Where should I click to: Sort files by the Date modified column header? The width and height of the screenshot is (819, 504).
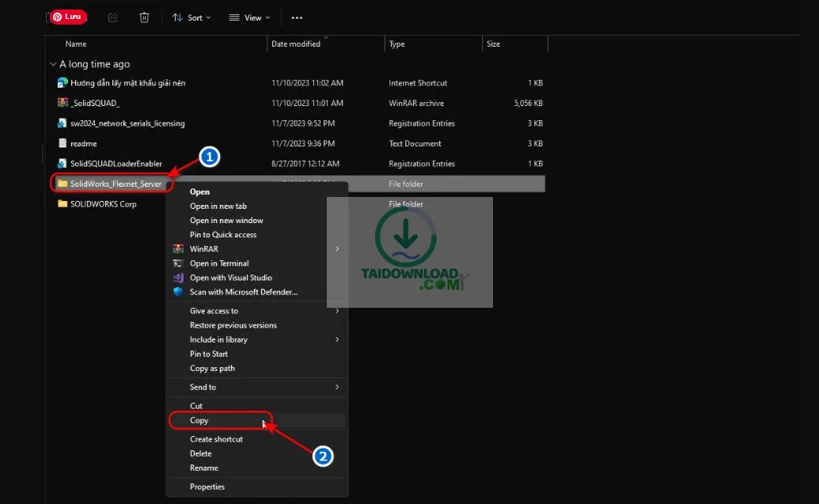298,44
